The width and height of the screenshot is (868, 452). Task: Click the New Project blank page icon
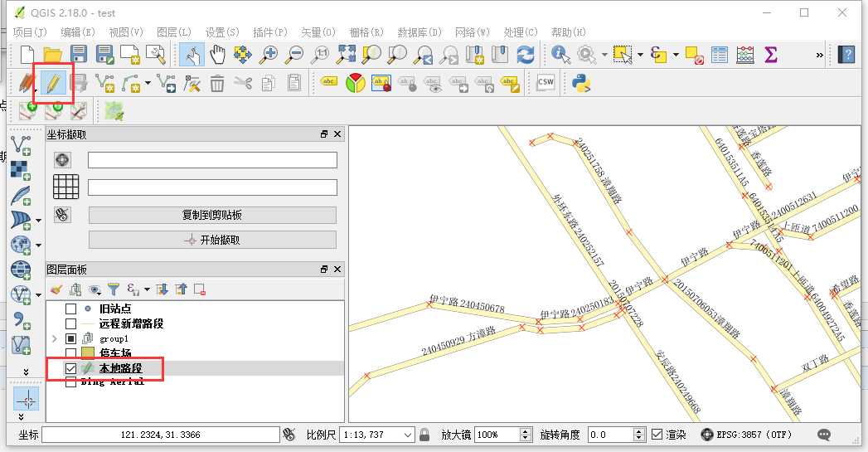tap(27, 55)
